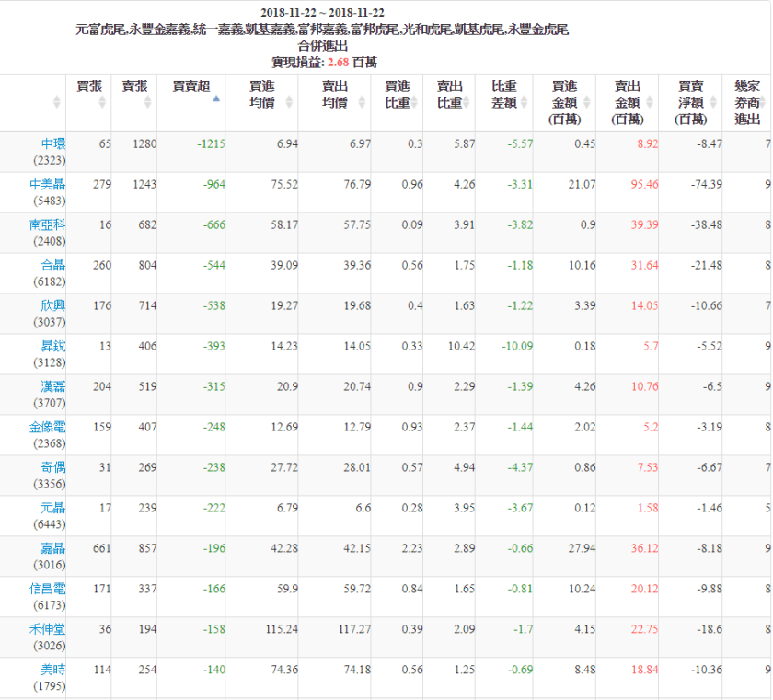This screenshot has width=773, height=700.
Task: Open the 中美晶 (5483) stock link
Action: coord(48,185)
